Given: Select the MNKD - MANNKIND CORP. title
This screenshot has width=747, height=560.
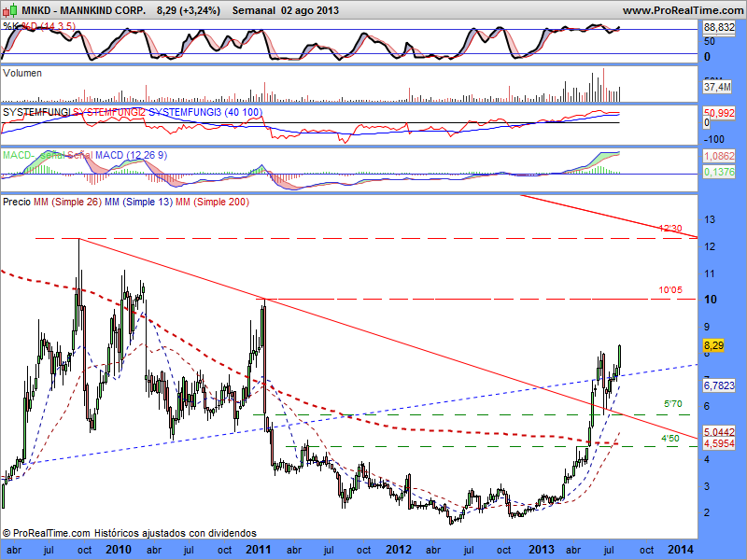Looking at the screenshot, I should 84,10.
